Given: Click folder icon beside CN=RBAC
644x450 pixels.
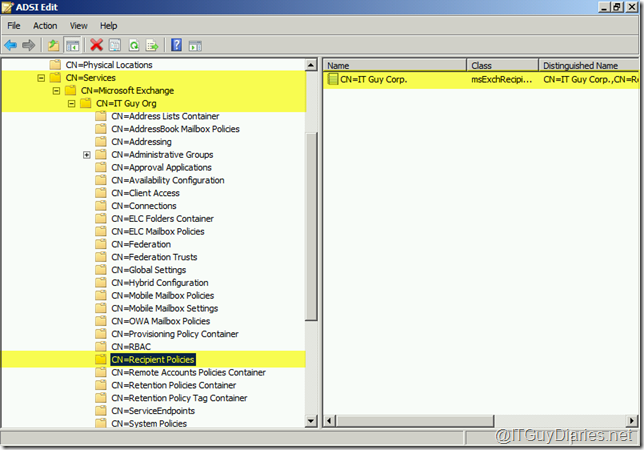Looking at the screenshot, I should [x=101, y=347].
